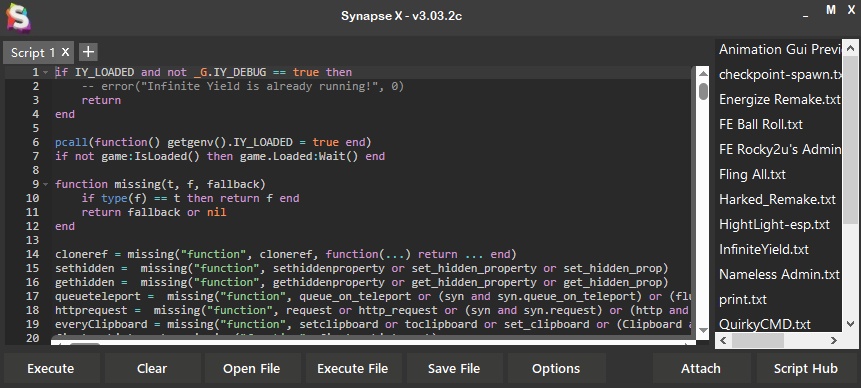The width and height of the screenshot is (861, 388).
Task: Click the 'gethidden =' code line
Action: (361, 283)
